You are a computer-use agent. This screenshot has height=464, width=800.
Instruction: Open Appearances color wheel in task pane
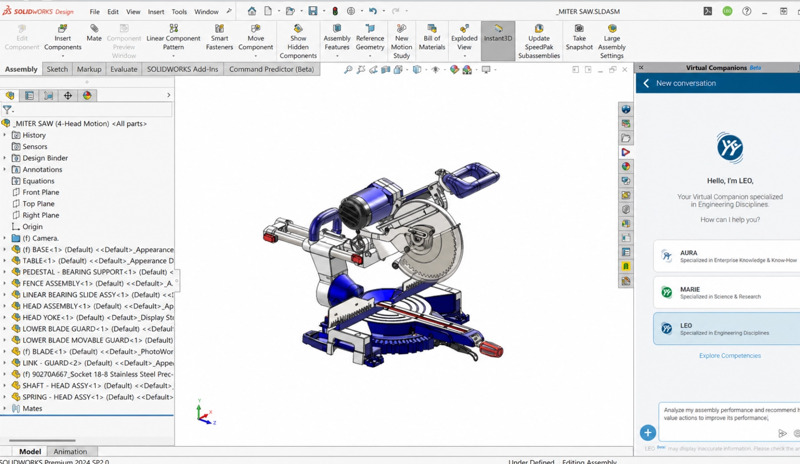coord(626,166)
